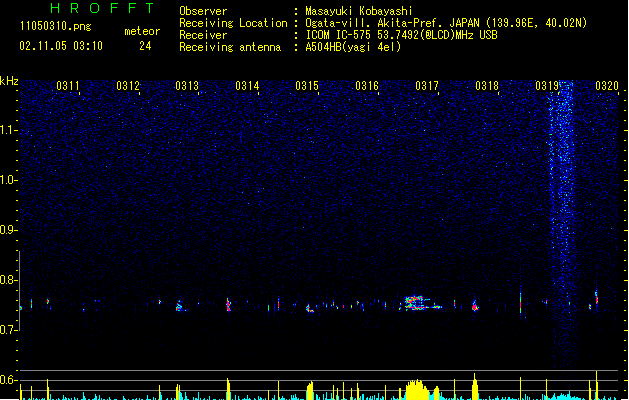Click the 0.9 frequency axis label

9,229
